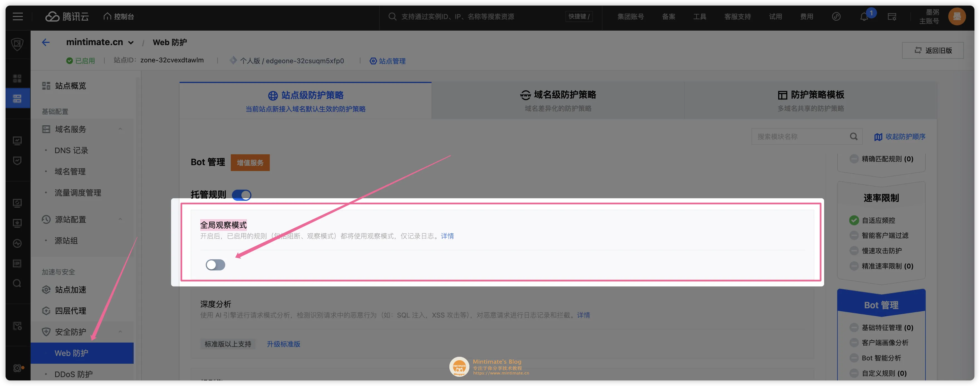Open the 站点管理 link
This screenshot has height=386, width=980.
point(388,61)
